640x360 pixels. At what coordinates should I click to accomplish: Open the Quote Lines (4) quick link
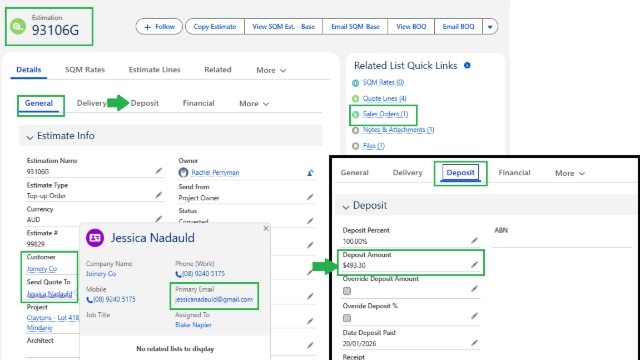(x=384, y=98)
